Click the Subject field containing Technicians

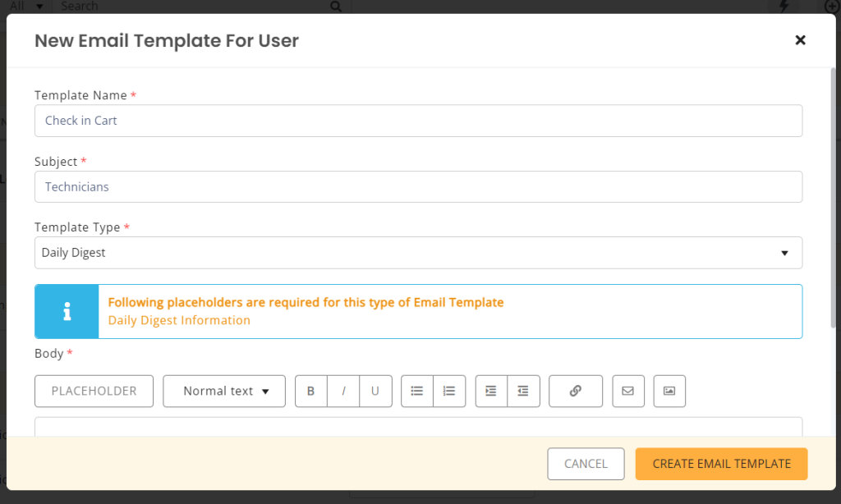pyautogui.click(x=418, y=186)
